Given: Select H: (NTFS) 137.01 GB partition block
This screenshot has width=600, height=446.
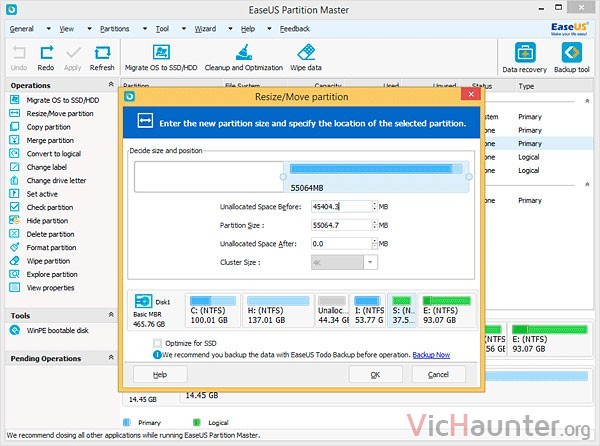Looking at the screenshot, I should [278, 310].
